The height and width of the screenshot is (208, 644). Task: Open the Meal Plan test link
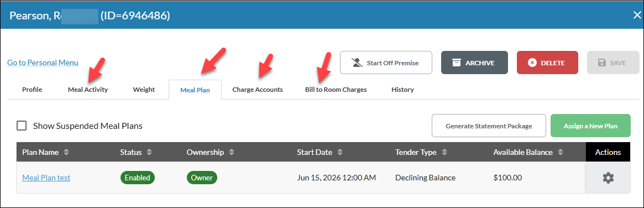click(46, 178)
